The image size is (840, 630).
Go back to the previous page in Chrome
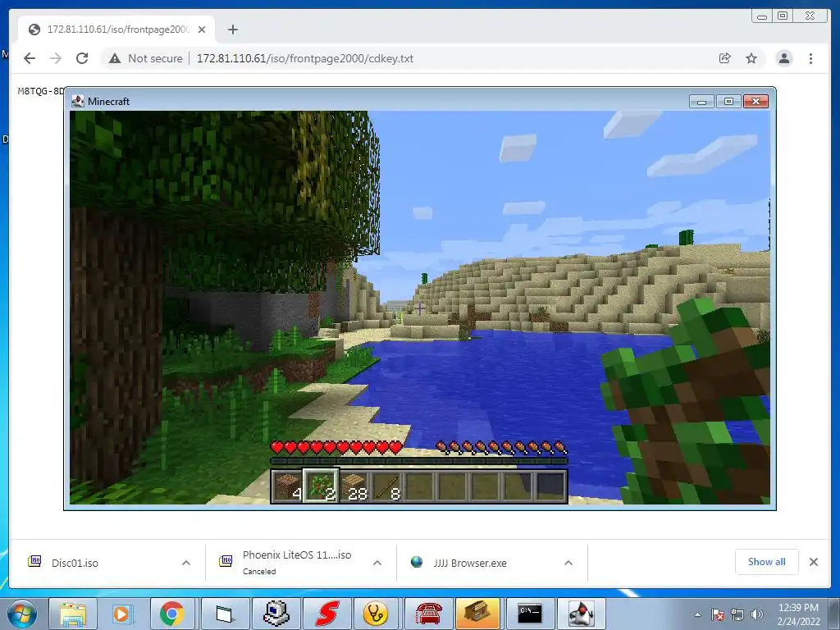(x=30, y=58)
